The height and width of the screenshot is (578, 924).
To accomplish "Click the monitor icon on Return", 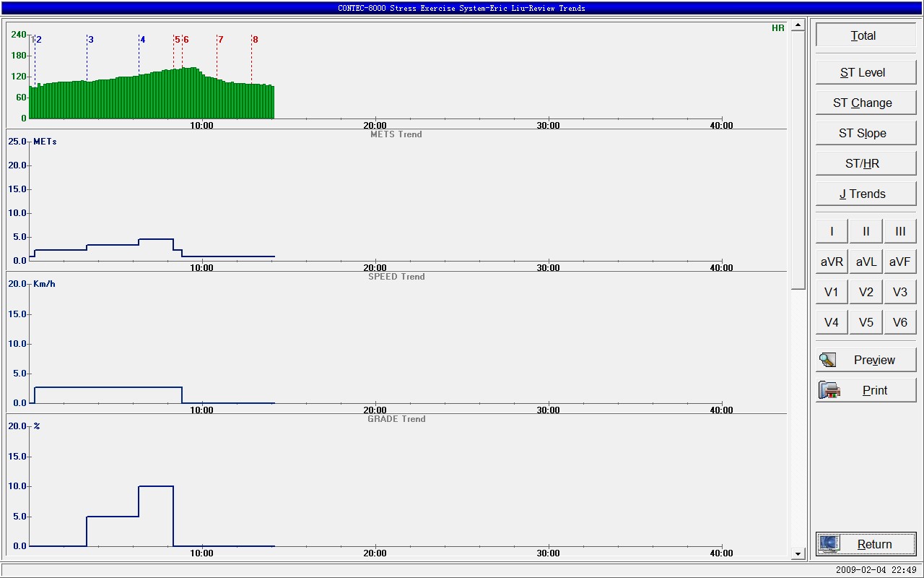I will (x=829, y=544).
